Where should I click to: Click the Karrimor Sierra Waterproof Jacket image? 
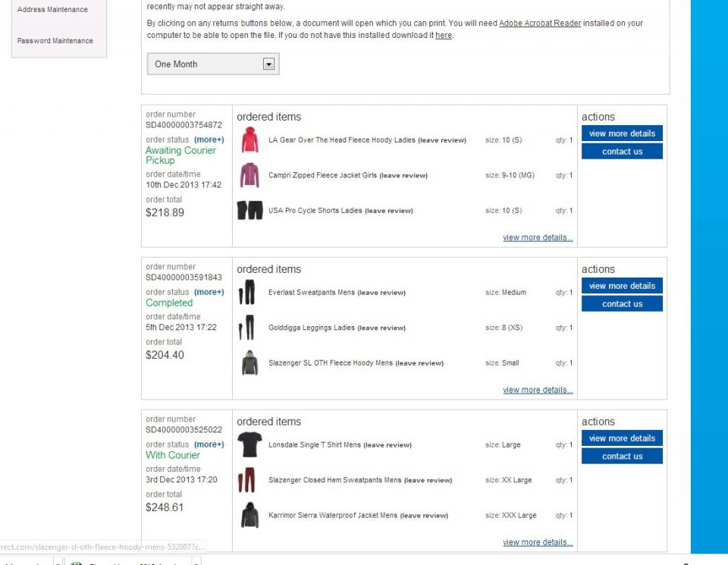click(x=249, y=516)
